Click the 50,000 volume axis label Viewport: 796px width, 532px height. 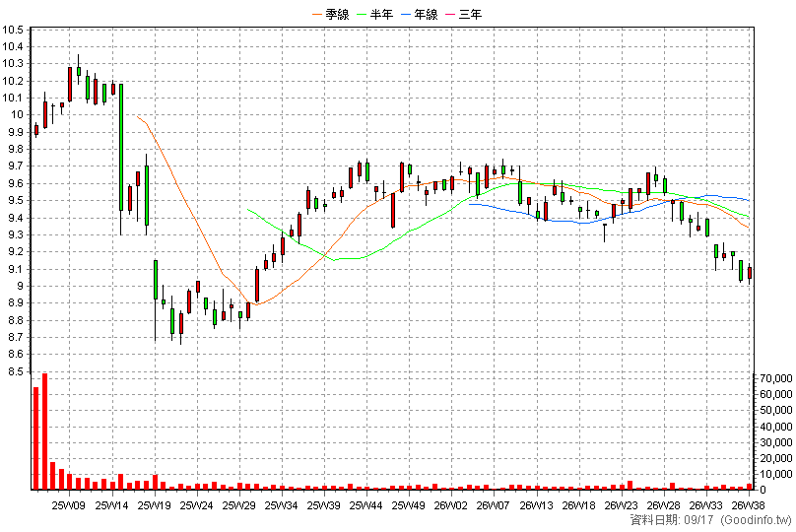[776, 410]
